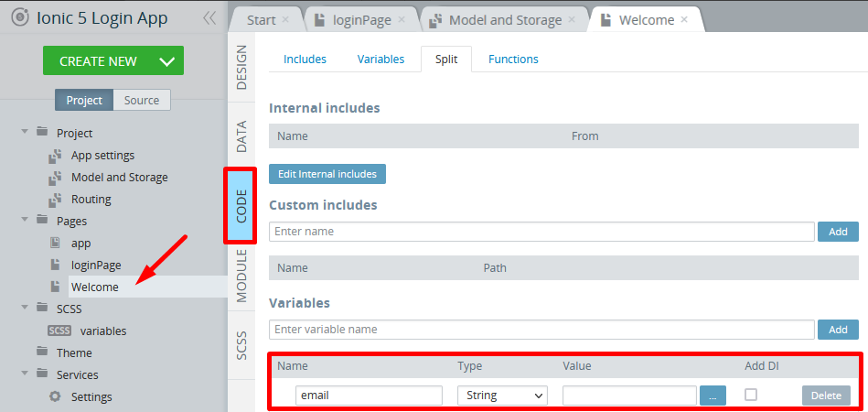Click the loginPage page icon in tree

pyautogui.click(x=55, y=265)
